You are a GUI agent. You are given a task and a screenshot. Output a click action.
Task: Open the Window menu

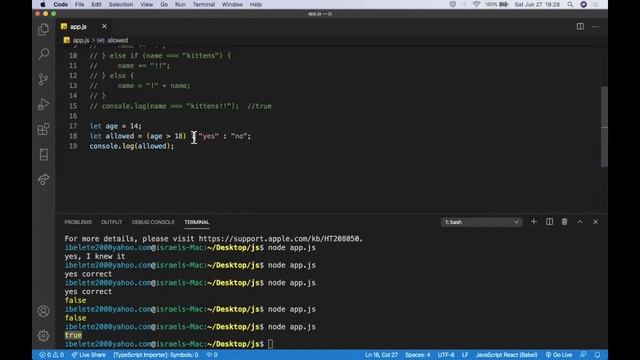coord(232,4)
